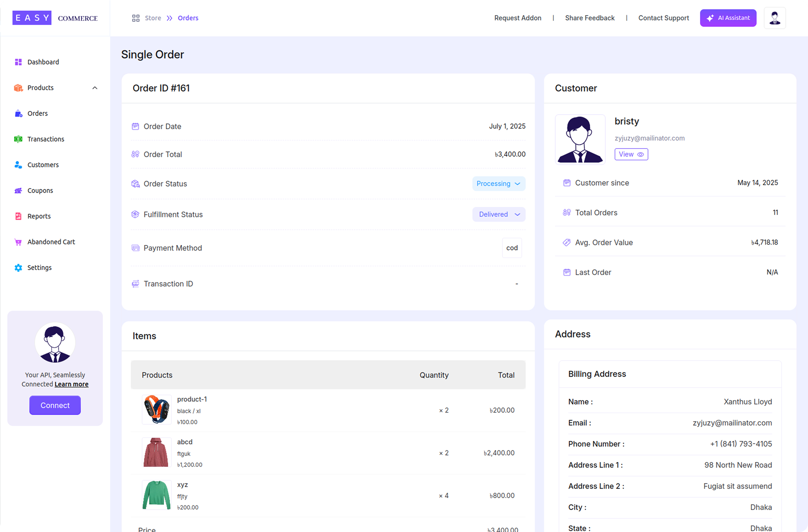
Task: Click the Dashboard grid icon in sidebar
Action: [18, 62]
